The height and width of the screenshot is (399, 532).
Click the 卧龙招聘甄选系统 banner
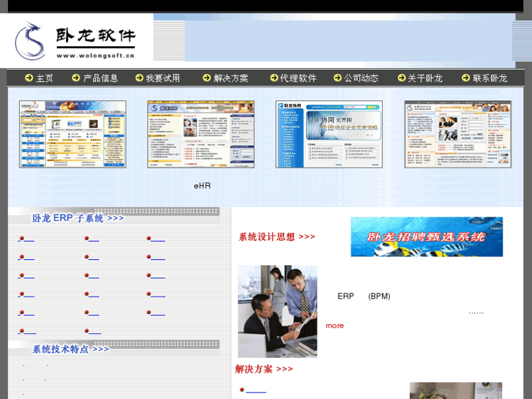tap(427, 236)
